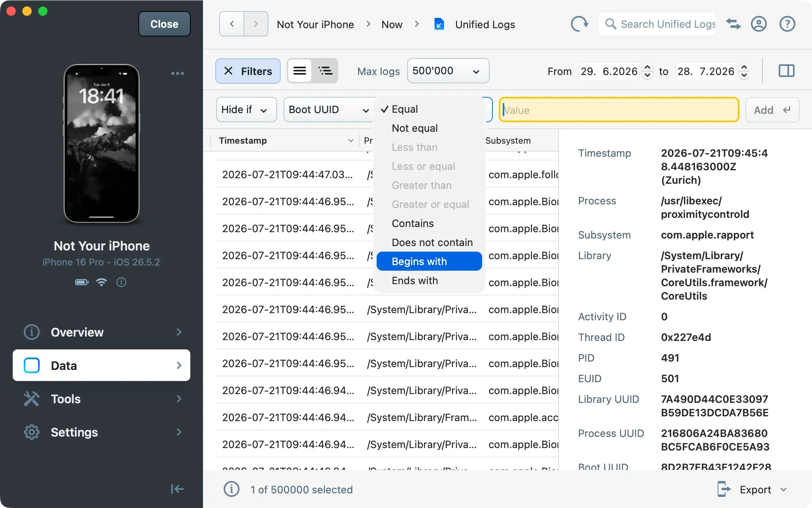This screenshot has width=812, height=508.
Task: Click the Overview info icon in sidebar
Action: coord(32,332)
